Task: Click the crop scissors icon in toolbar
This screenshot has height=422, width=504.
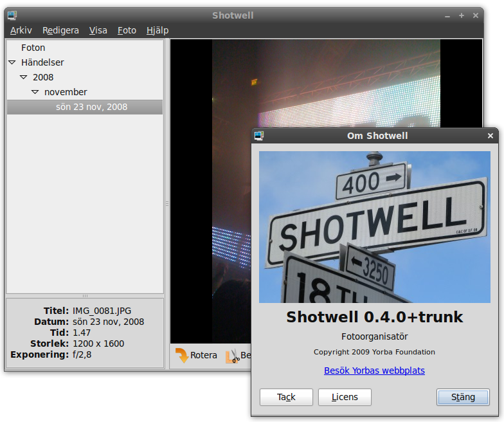Action: 233,356
